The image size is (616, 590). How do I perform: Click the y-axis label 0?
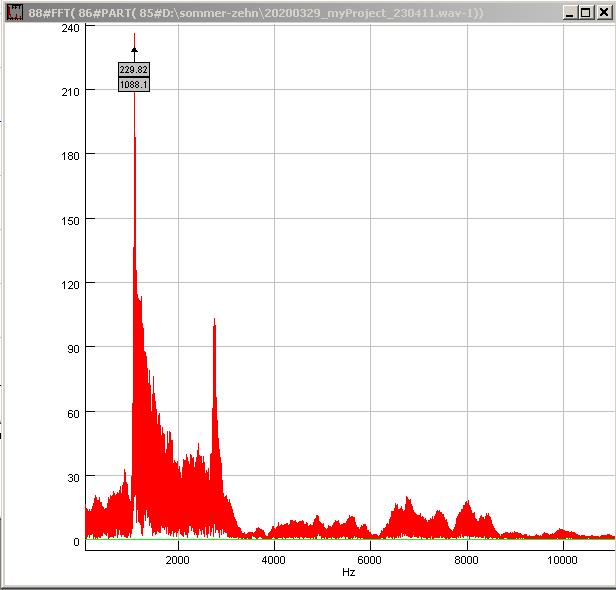tap(77, 542)
